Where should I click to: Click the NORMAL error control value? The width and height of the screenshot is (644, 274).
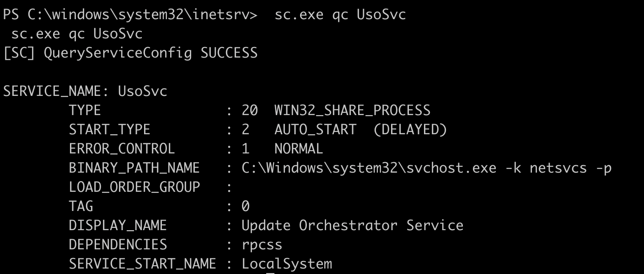point(299,149)
